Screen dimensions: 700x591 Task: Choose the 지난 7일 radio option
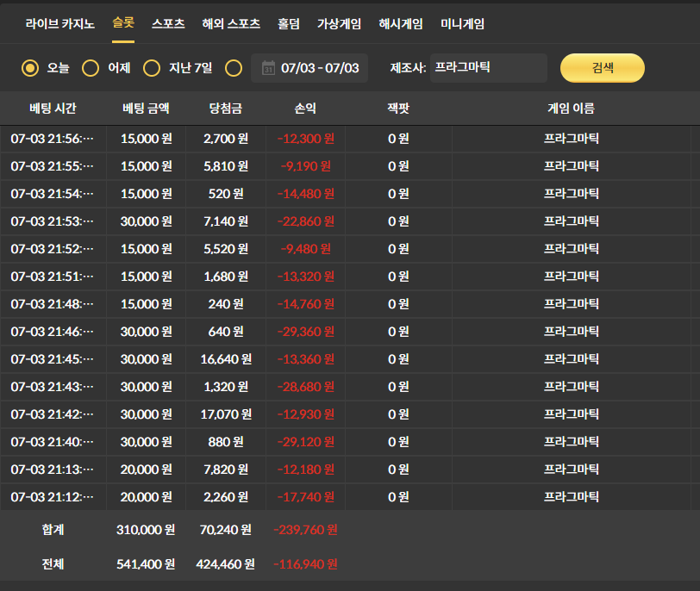pos(152,68)
